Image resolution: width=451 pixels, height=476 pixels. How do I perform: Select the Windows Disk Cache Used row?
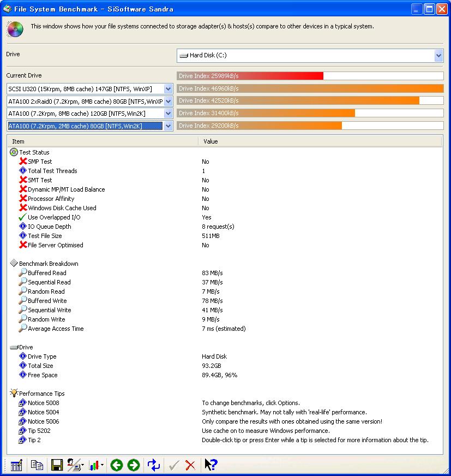click(x=225, y=208)
